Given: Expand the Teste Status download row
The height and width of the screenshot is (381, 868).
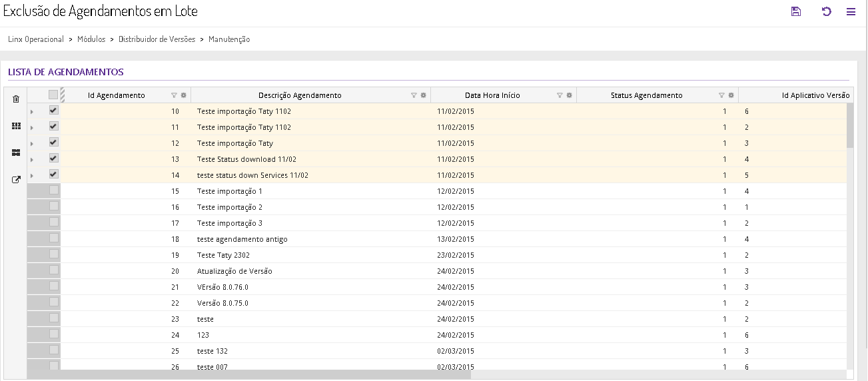Looking at the screenshot, I should tap(31, 159).
